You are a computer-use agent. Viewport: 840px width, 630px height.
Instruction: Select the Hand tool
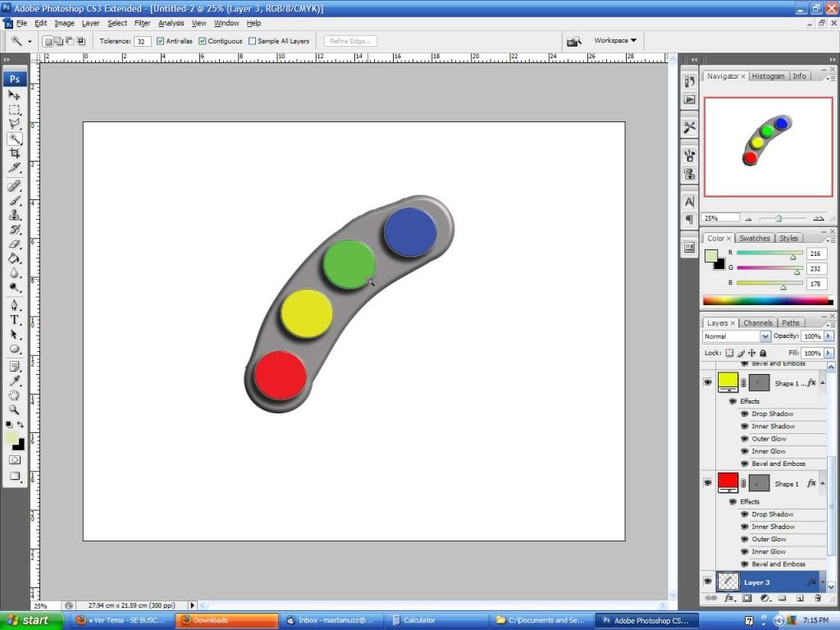click(x=15, y=395)
